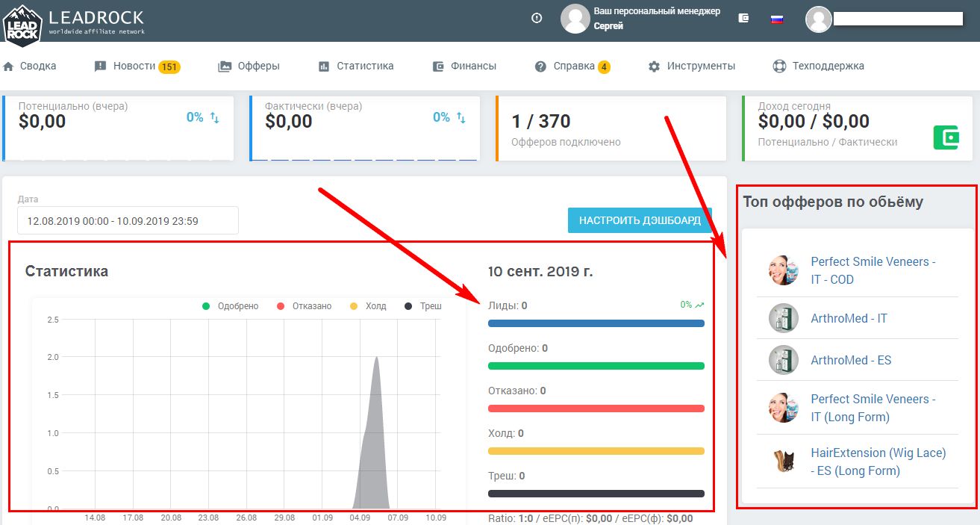Click the HairExtension Wig Lace thumbnail

tap(784, 462)
